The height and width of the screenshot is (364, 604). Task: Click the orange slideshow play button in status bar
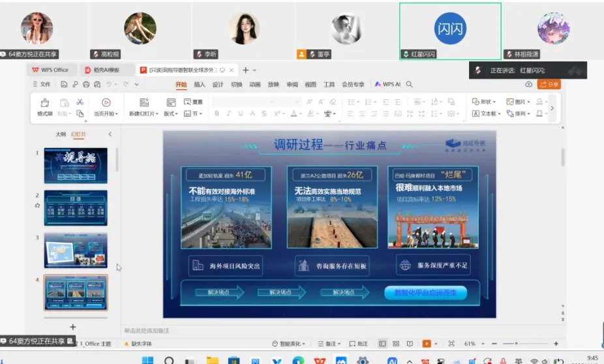(x=427, y=343)
